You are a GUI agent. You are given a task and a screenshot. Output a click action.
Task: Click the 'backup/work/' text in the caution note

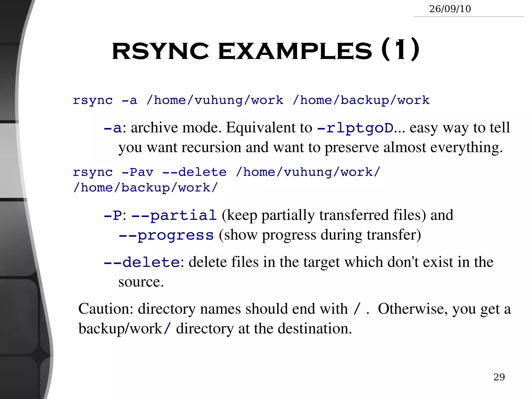coord(125,329)
